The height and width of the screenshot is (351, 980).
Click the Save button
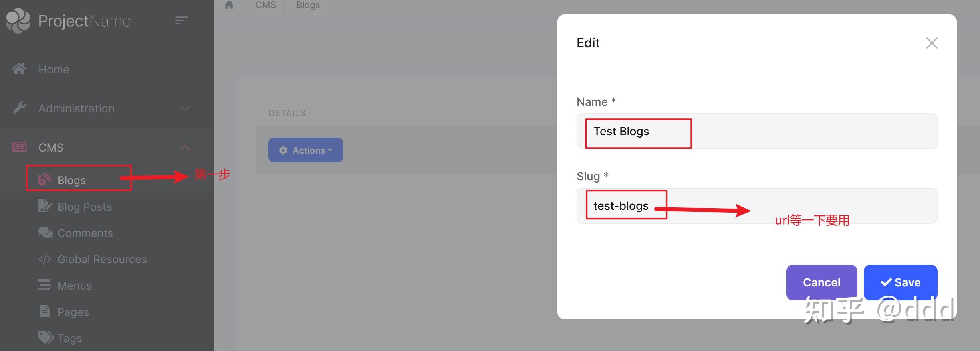pos(900,282)
